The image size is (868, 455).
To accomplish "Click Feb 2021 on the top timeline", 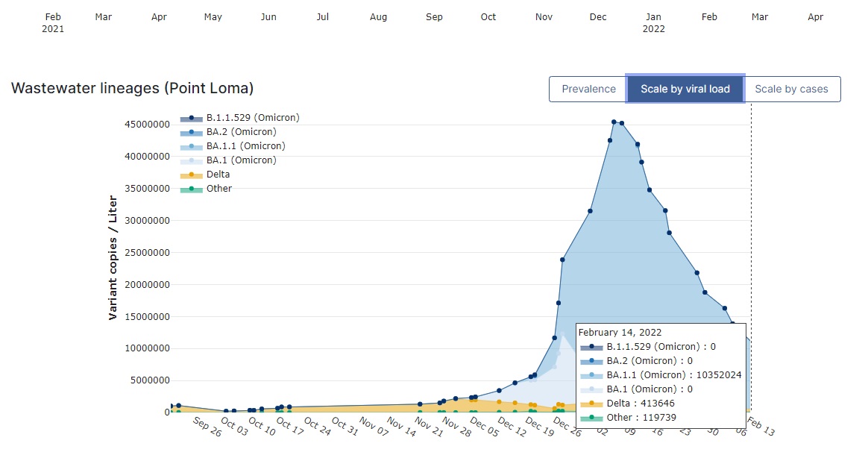I will [53, 22].
